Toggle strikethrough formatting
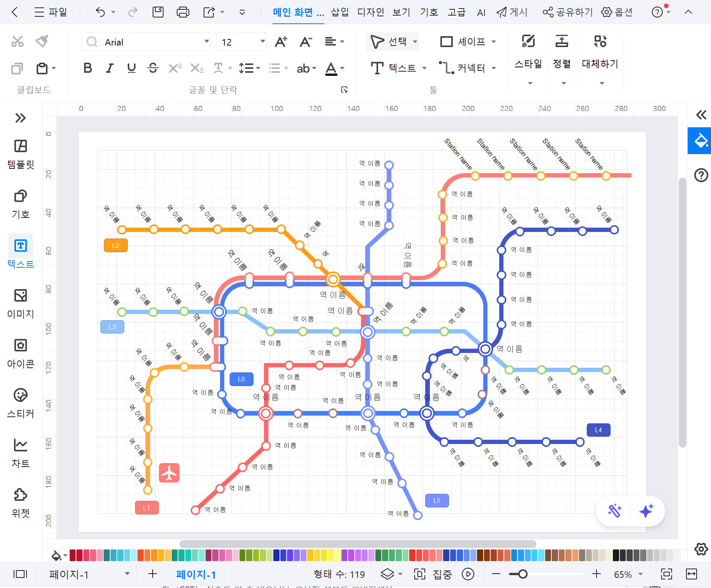Screen dimensions: 711x588 click(x=153, y=68)
